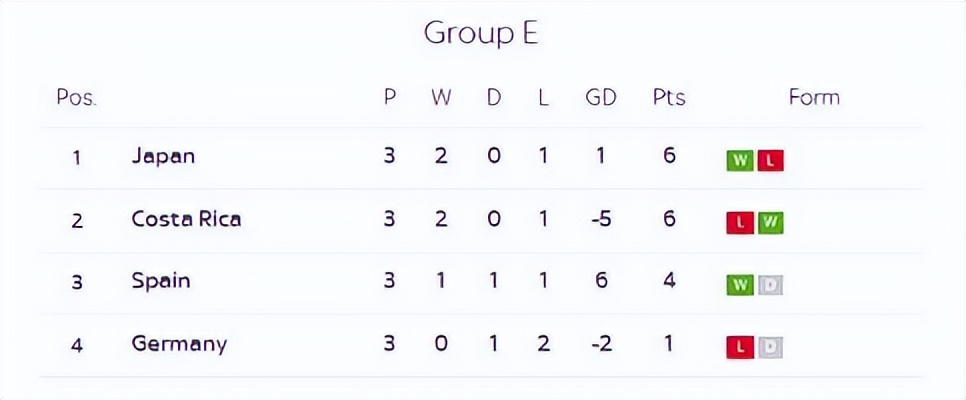The image size is (966, 400).
Task: Click Japan's points value of 6
Action: coord(669,156)
